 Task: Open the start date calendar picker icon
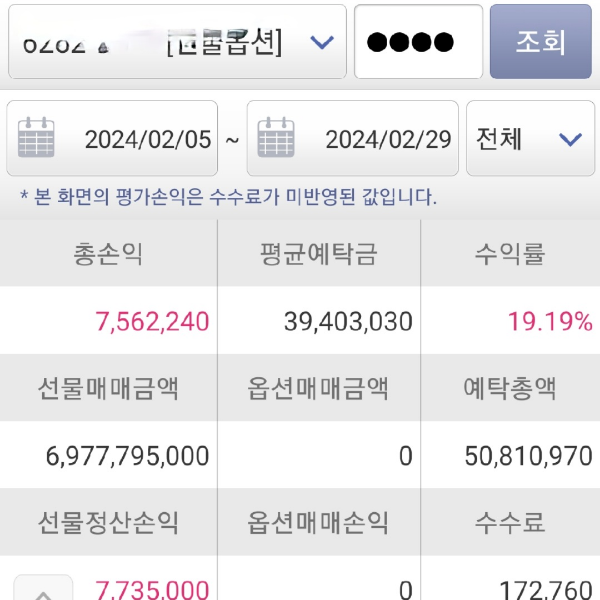pyautogui.click(x=37, y=138)
